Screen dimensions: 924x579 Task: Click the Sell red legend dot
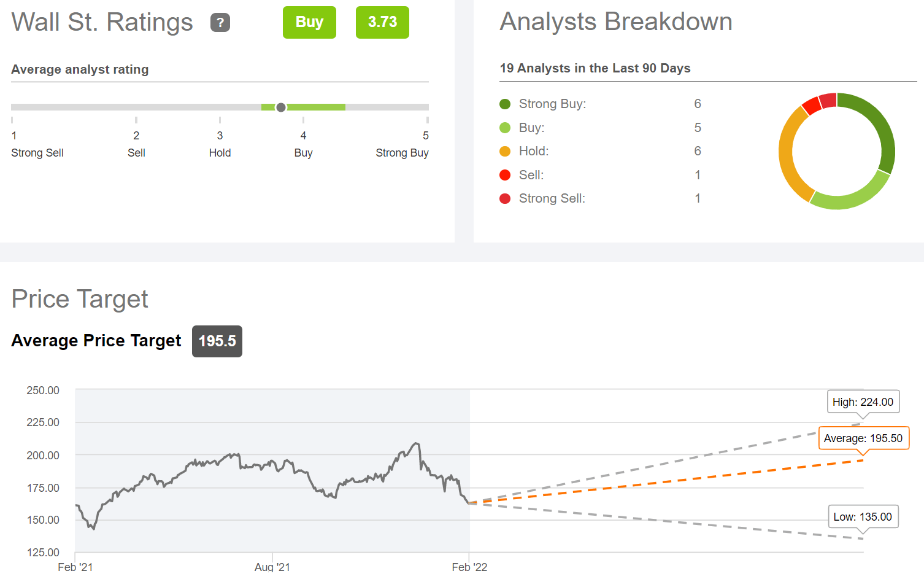pyautogui.click(x=505, y=175)
